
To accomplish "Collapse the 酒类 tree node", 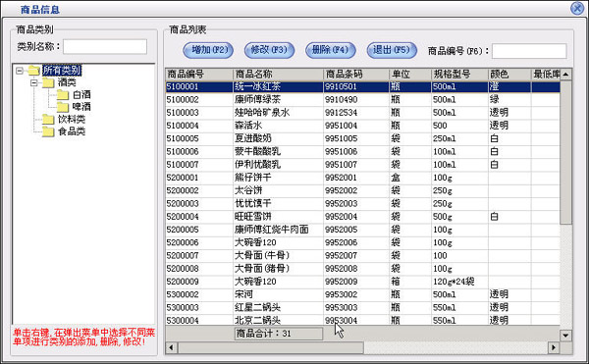I will pos(33,82).
